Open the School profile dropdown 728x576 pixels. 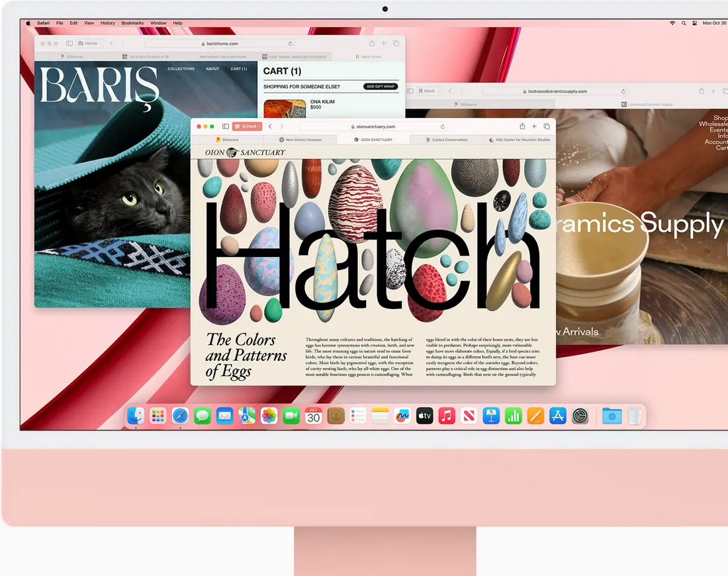(248, 126)
